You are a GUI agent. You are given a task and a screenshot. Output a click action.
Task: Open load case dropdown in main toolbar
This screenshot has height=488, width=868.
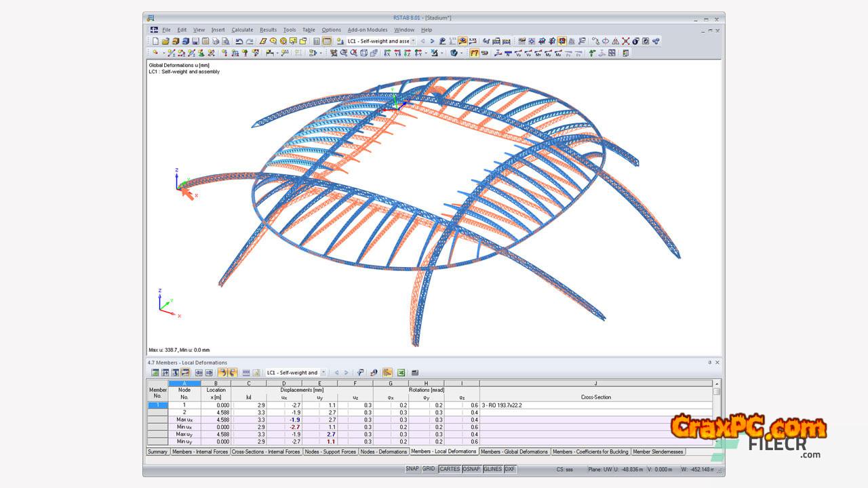click(x=413, y=41)
